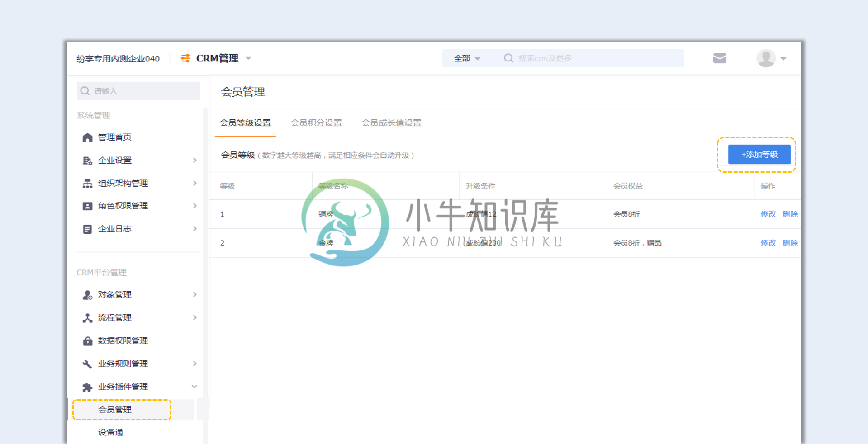Click 修改 for the 金牌 level
This screenshot has width=868, height=444.
[x=768, y=243]
